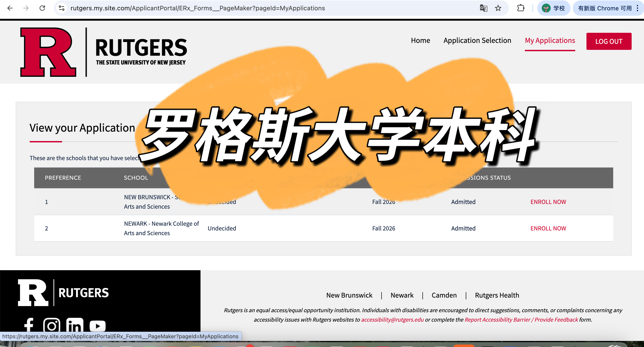The image size is (644, 347).
Task: Open Rutgers Instagram icon in footer
Action: [51, 325]
